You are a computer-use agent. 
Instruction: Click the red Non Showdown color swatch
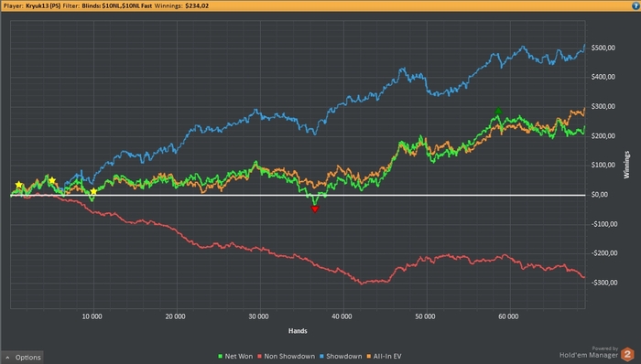pyautogui.click(x=259, y=357)
